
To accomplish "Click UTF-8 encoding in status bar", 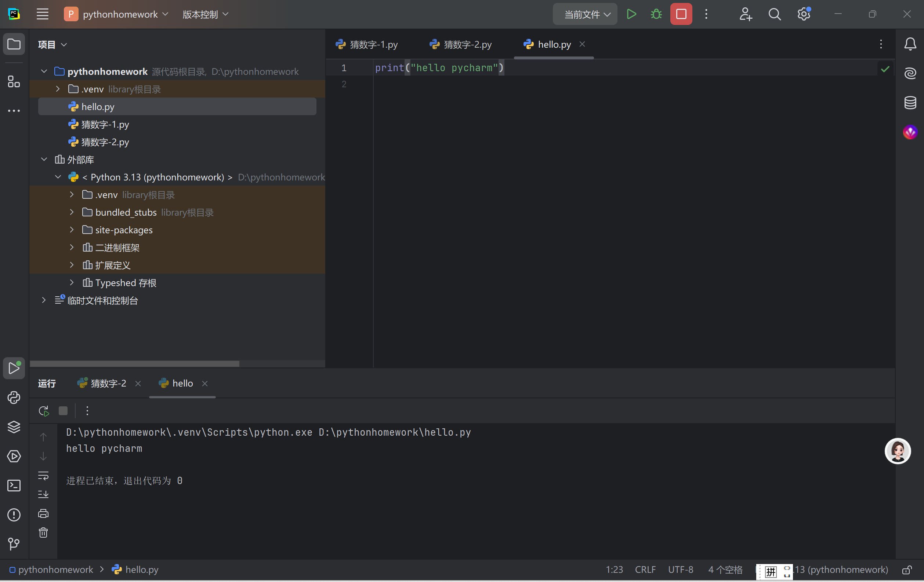I will pyautogui.click(x=680, y=570).
